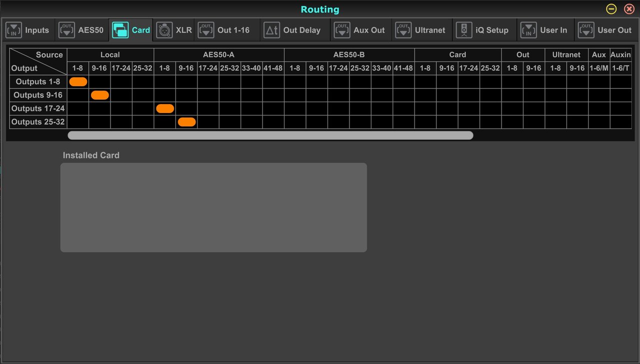Open the Aux Out tab label
This screenshot has width=640, height=364.
369,30
